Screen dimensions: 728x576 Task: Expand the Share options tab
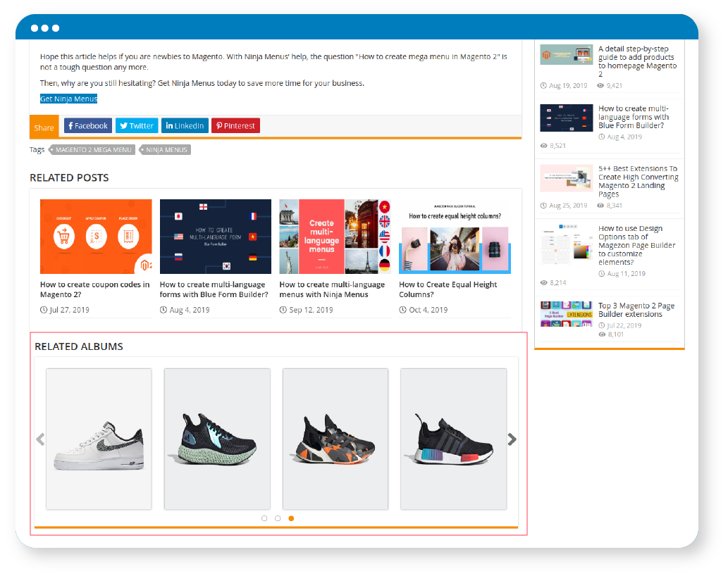pos(44,127)
